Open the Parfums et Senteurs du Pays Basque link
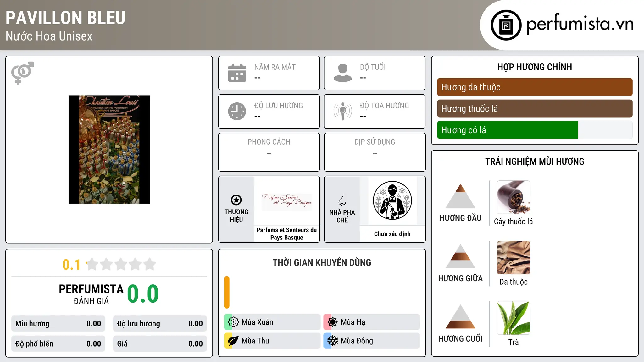 [x=287, y=234]
